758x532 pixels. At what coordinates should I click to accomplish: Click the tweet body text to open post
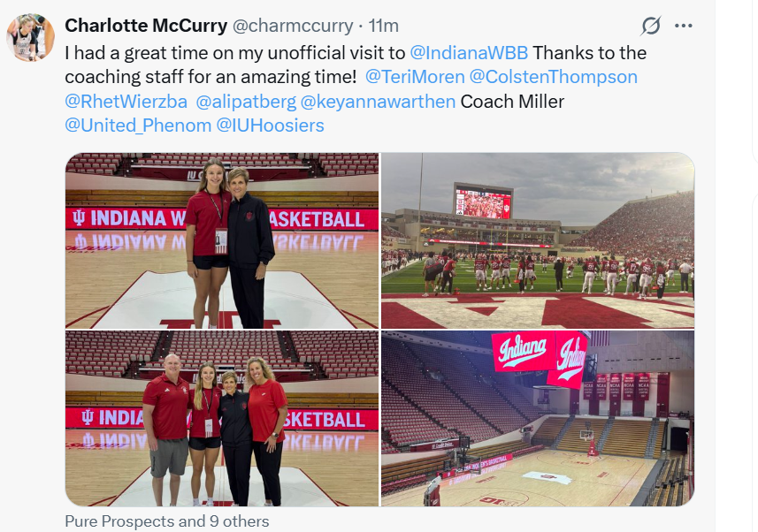click(x=356, y=89)
